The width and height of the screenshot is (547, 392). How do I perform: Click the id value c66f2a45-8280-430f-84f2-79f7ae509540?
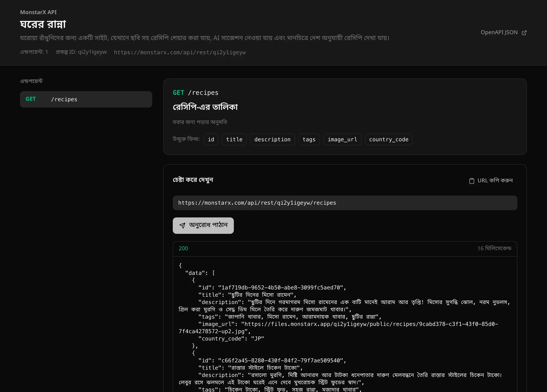click(281, 360)
